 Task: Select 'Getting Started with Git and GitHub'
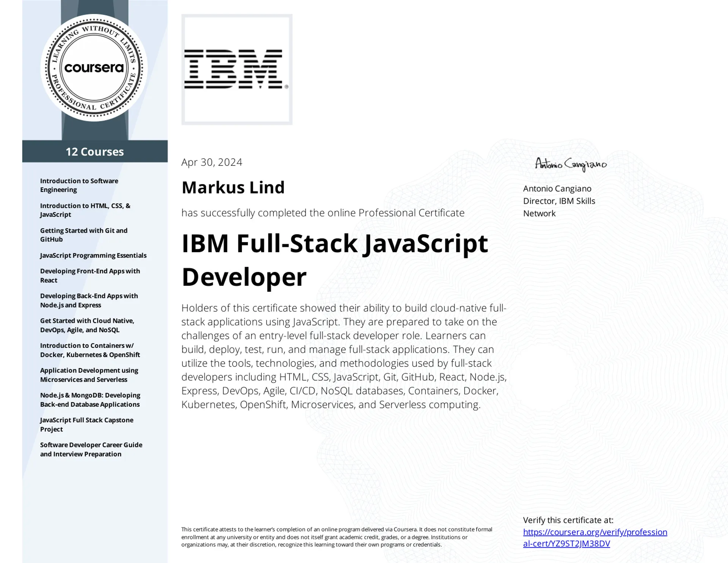84,235
